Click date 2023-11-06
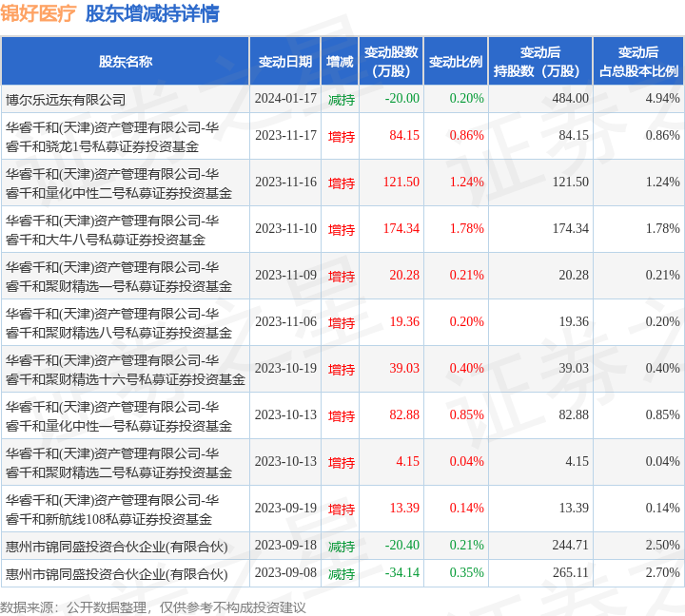Image resolution: width=685 pixels, height=616 pixels. [x=285, y=322]
